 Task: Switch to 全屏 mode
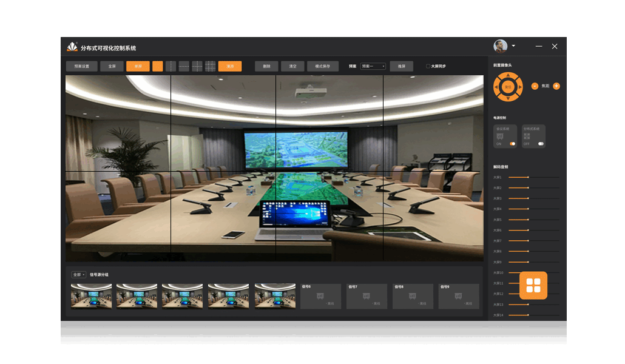[112, 66]
